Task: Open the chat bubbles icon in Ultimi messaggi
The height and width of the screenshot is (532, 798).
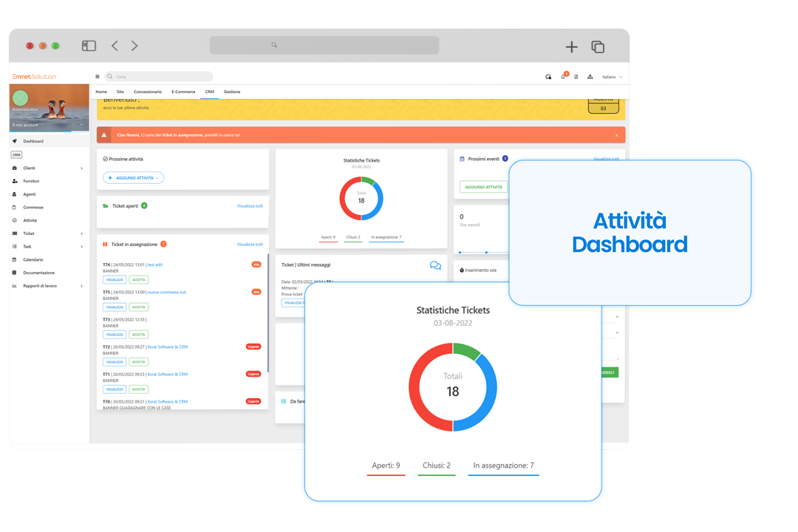Action: coord(435,265)
